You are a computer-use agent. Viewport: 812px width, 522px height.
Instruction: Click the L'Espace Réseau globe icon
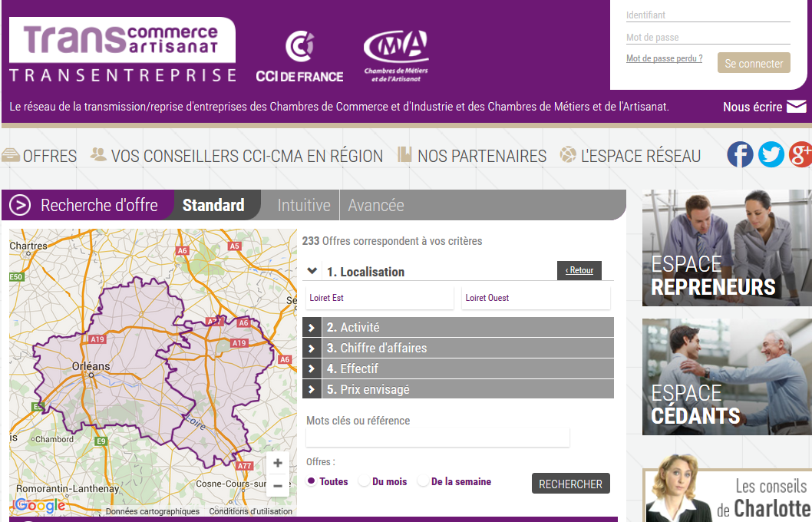[x=568, y=154]
